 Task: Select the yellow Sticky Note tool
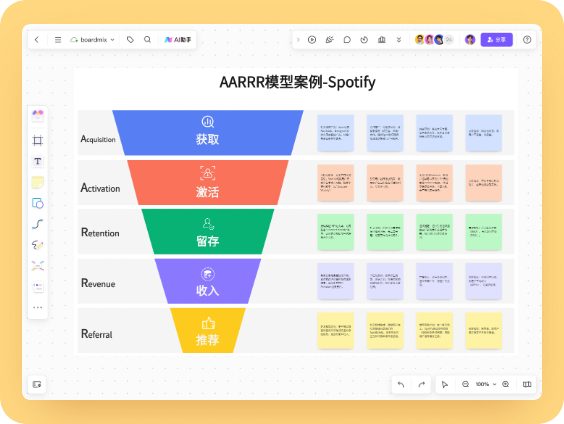click(38, 182)
